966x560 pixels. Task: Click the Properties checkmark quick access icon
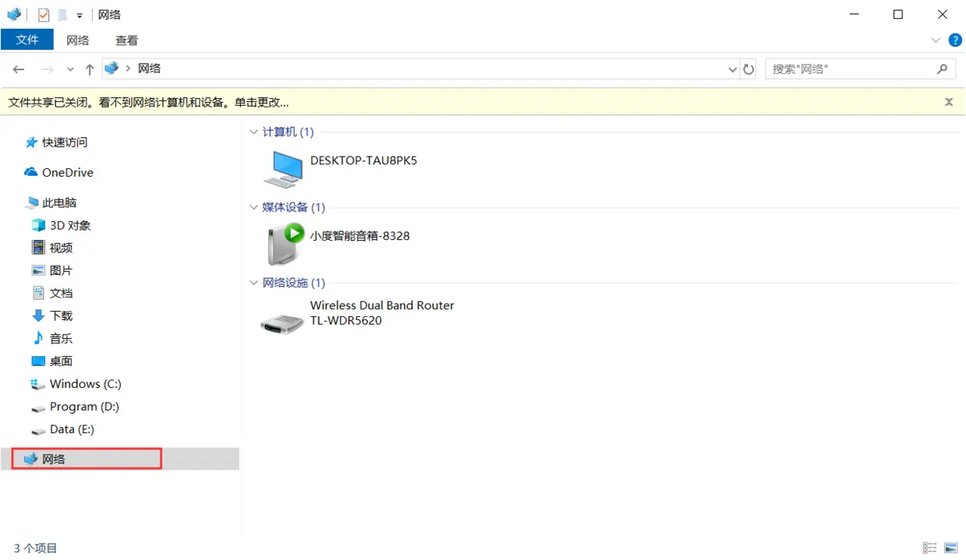[x=44, y=15]
